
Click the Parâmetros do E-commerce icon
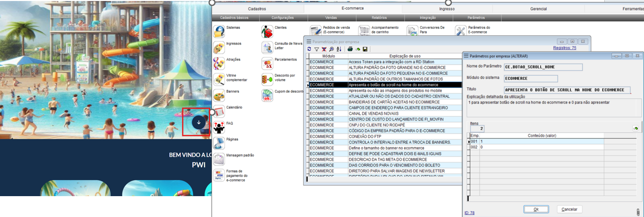point(461,31)
